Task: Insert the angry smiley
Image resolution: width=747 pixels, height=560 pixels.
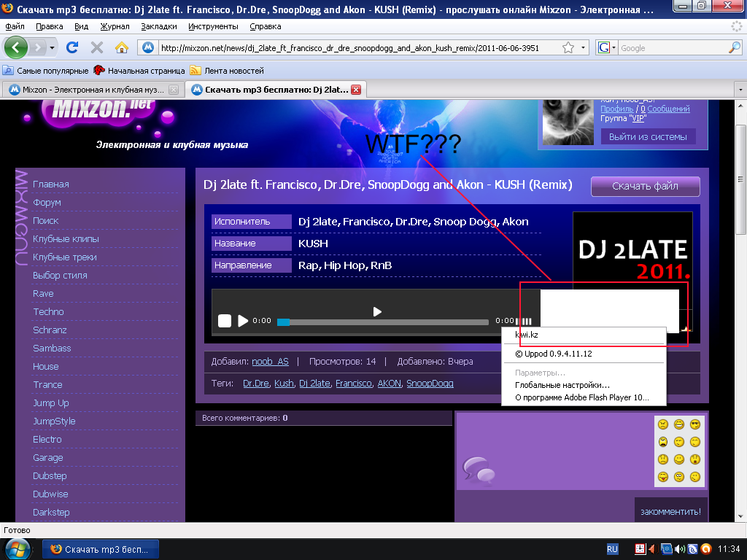Action: [662, 424]
